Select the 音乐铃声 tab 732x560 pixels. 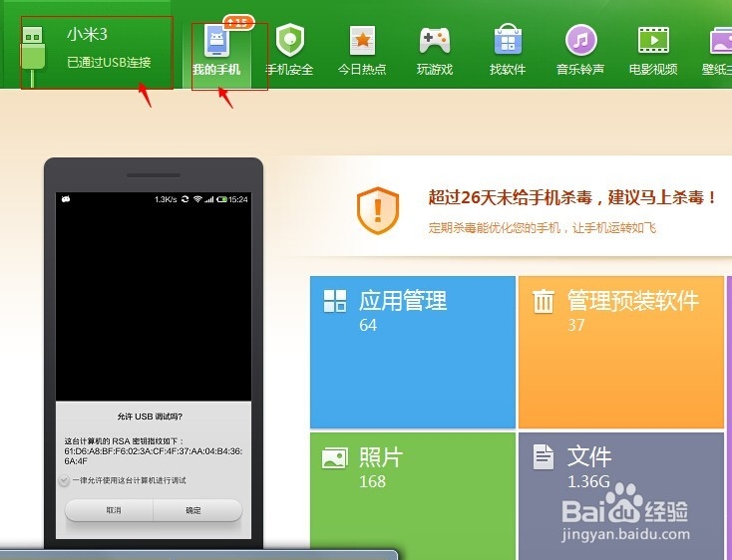[x=580, y=51]
